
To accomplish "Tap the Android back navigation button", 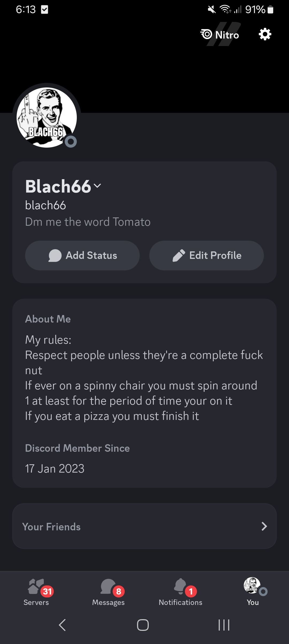I will (x=62, y=625).
